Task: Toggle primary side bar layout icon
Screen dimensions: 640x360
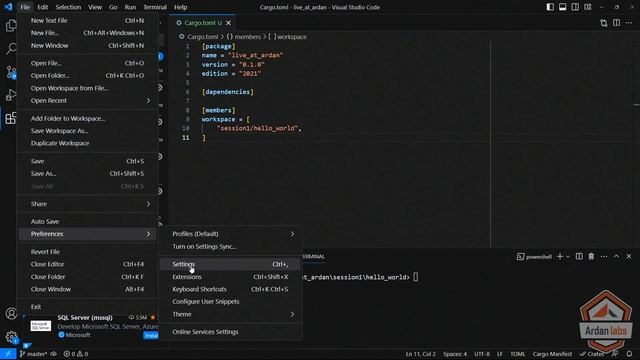Action: tap(550, 7)
